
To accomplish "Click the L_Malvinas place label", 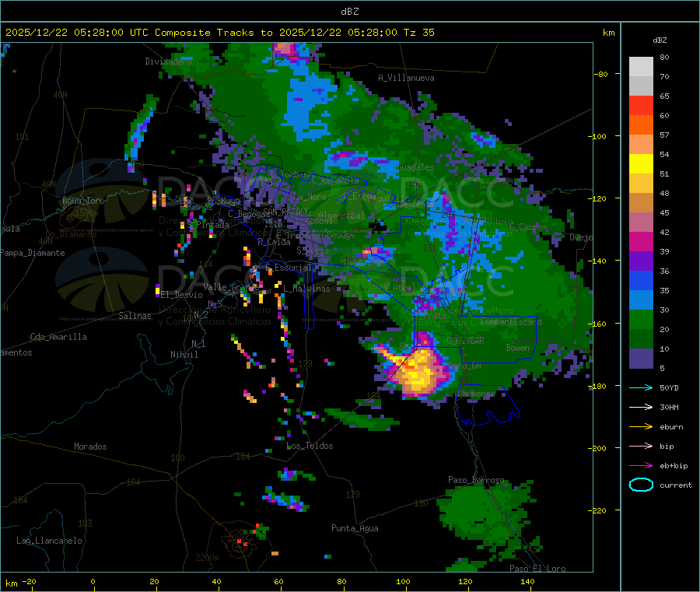I will (306, 289).
